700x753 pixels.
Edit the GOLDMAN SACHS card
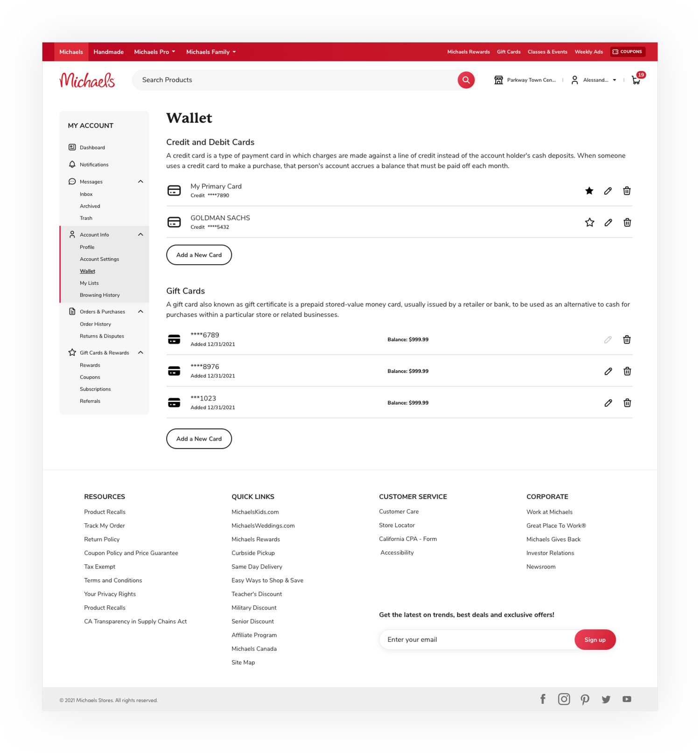coord(608,222)
